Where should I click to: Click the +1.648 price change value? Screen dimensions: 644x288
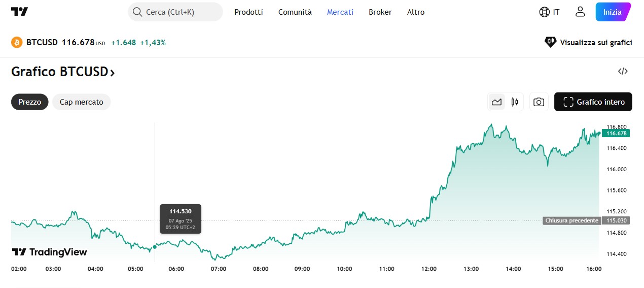(124, 43)
